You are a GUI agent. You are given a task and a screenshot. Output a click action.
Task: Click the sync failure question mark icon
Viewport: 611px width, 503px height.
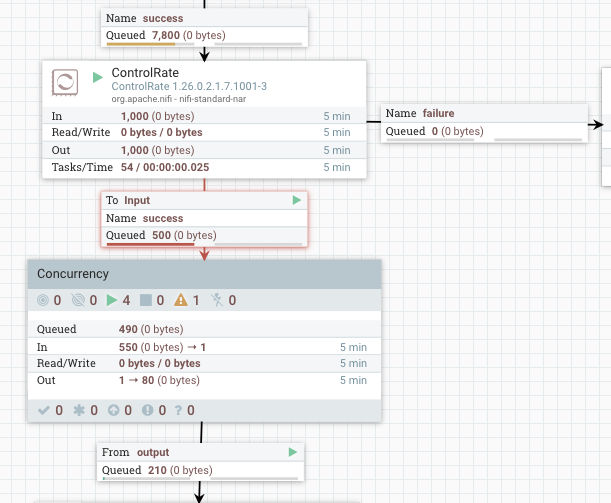[x=178, y=410]
